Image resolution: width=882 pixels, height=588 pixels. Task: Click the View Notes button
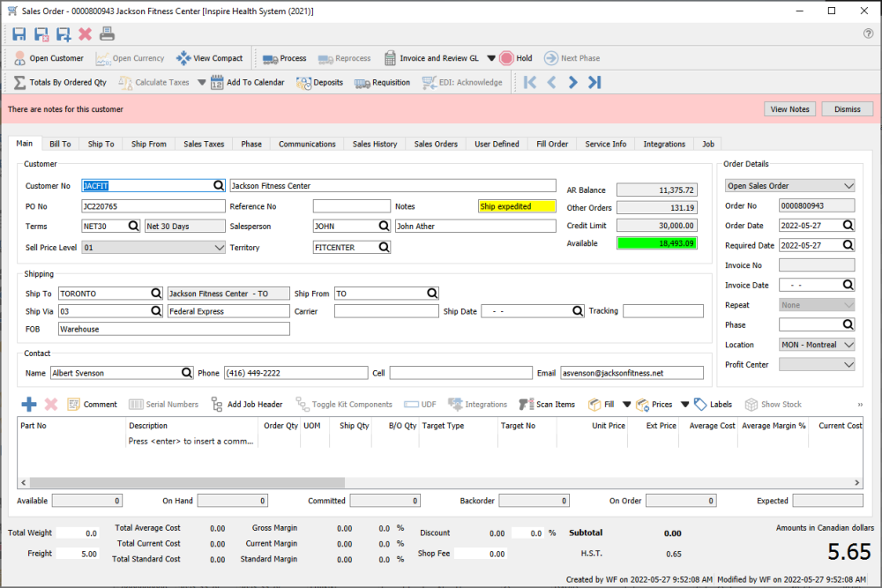789,109
